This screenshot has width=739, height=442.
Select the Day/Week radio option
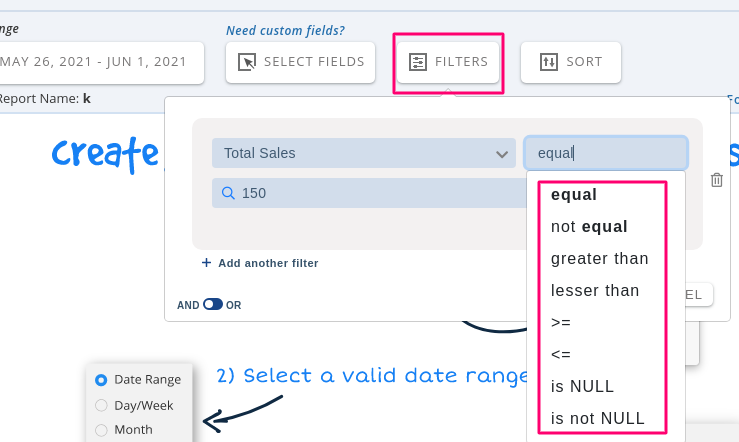tap(101, 405)
